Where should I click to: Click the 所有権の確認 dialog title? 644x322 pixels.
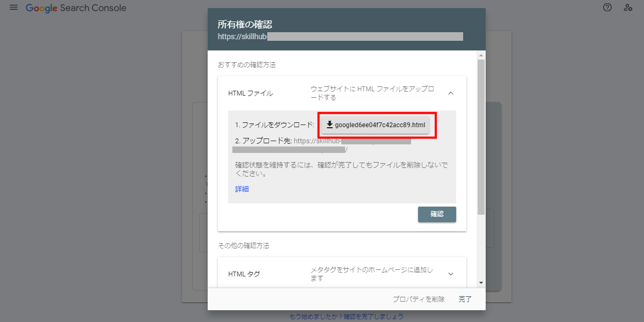coord(245,24)
